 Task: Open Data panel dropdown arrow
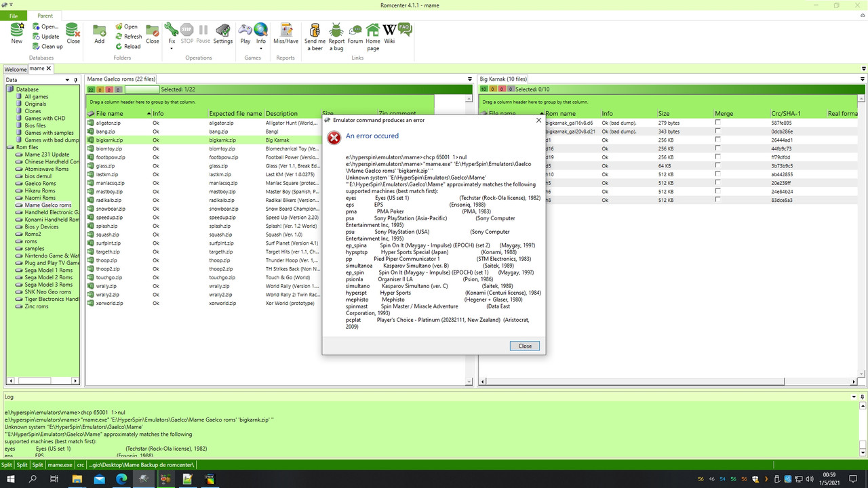pyautogui.click(x=66, y=80)
